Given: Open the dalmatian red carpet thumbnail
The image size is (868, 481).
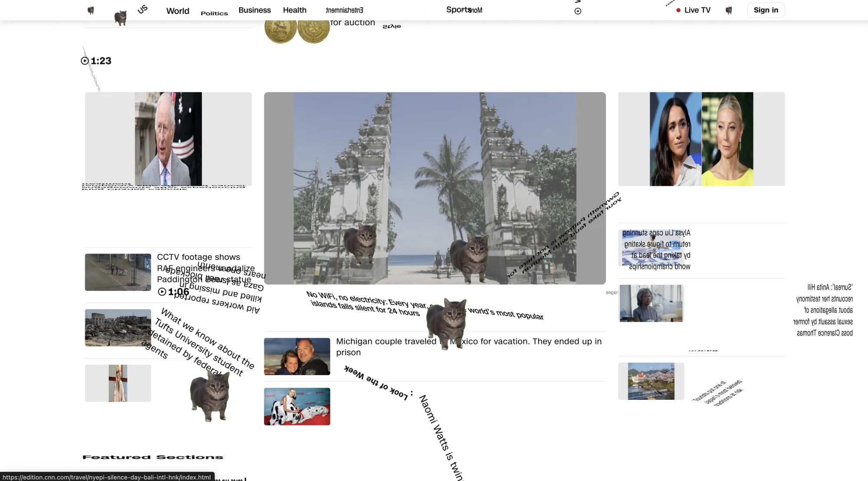Looking at the screenshot, I should point(297,406).
